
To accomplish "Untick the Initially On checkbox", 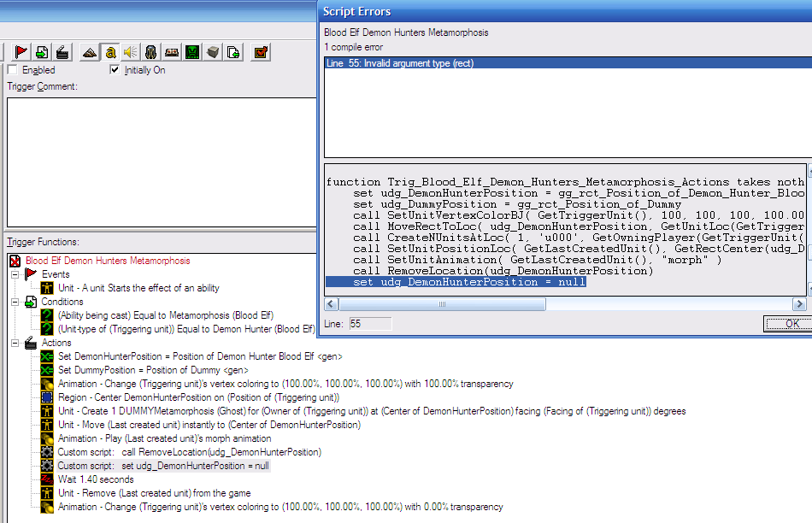I will pos(115,69).
